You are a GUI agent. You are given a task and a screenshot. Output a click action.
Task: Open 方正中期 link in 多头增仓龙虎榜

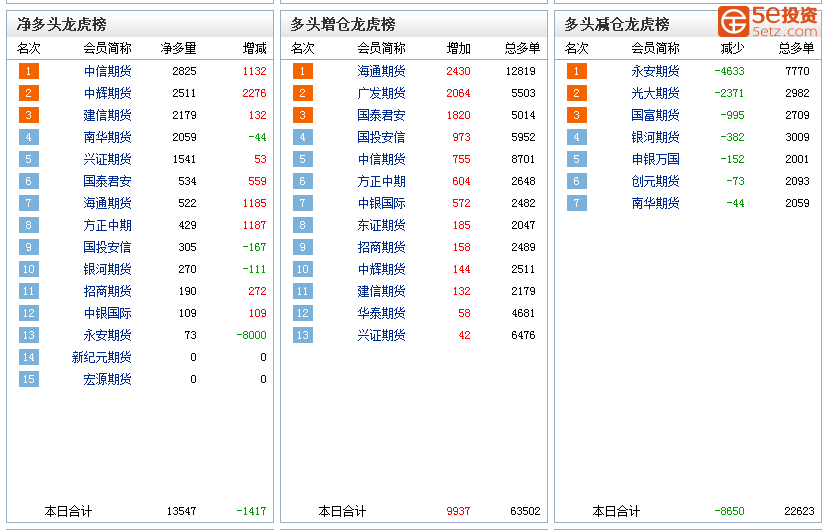point(381,181)
